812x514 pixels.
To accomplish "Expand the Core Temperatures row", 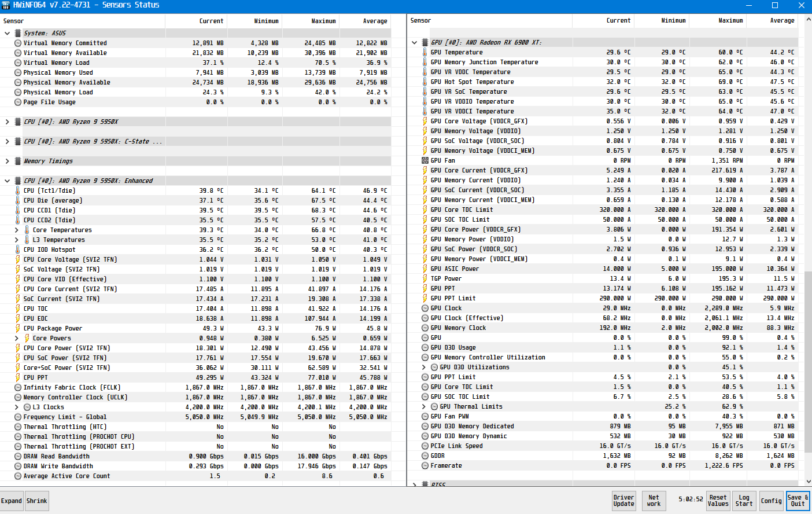I will (17, 230).
